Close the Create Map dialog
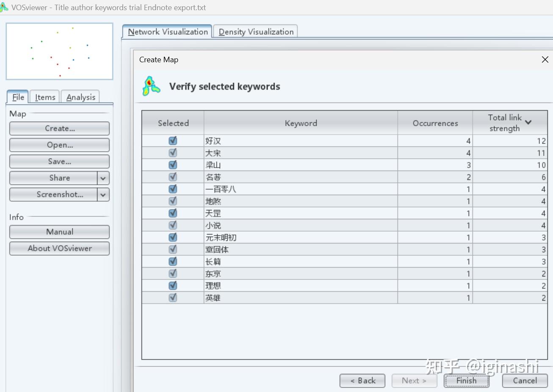This screenshot has height=392, width=553. 545,59
